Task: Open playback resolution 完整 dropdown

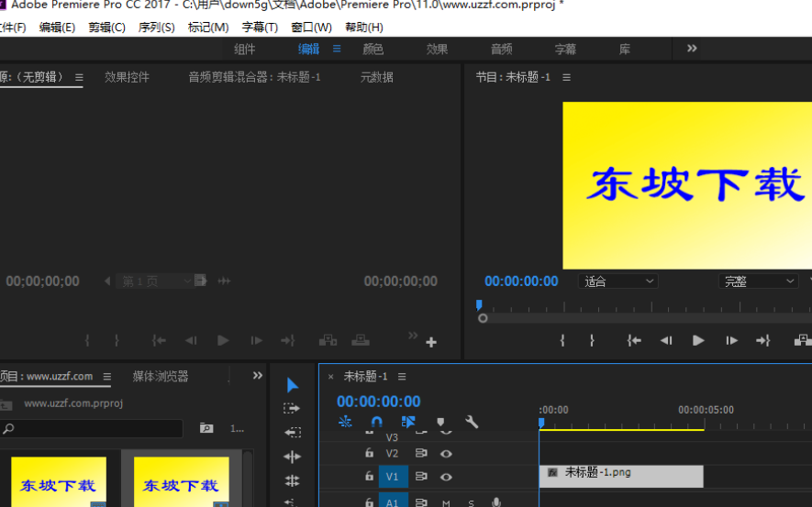Action: coord(758,281)
